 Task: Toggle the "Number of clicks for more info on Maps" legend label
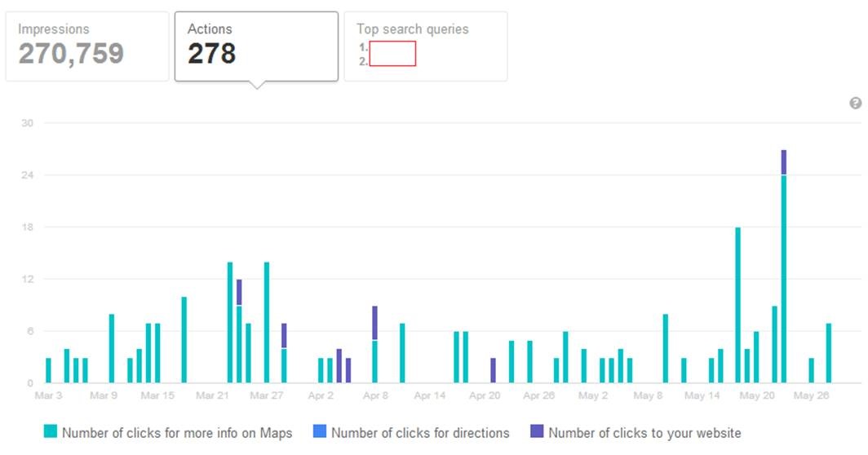pos(176,433)
